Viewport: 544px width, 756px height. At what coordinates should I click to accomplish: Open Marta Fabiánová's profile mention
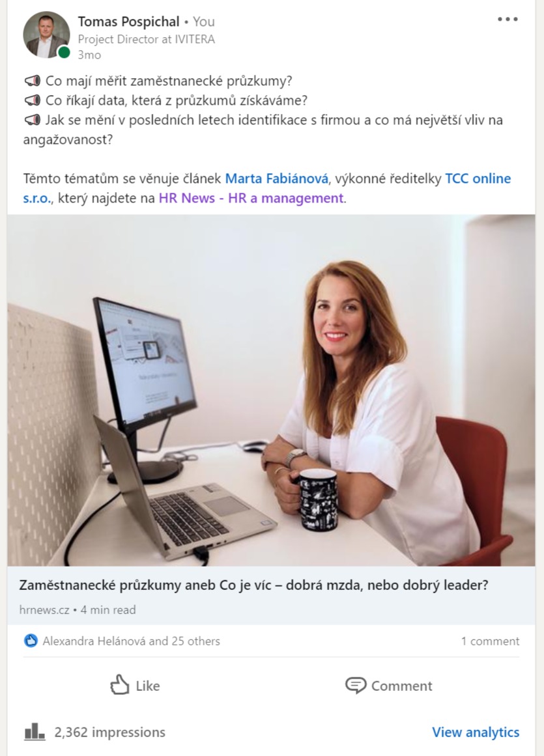277,178
